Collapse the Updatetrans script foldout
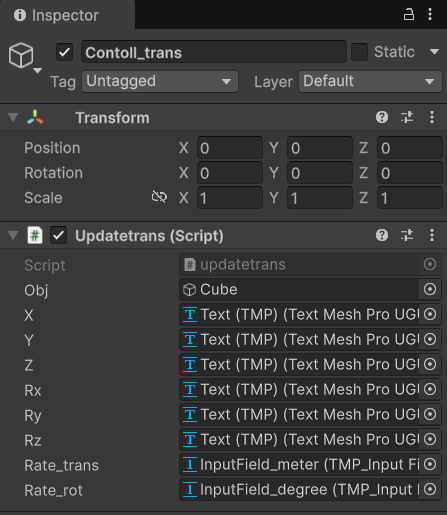This screenshot has width=447, height=515. [13, 235]
